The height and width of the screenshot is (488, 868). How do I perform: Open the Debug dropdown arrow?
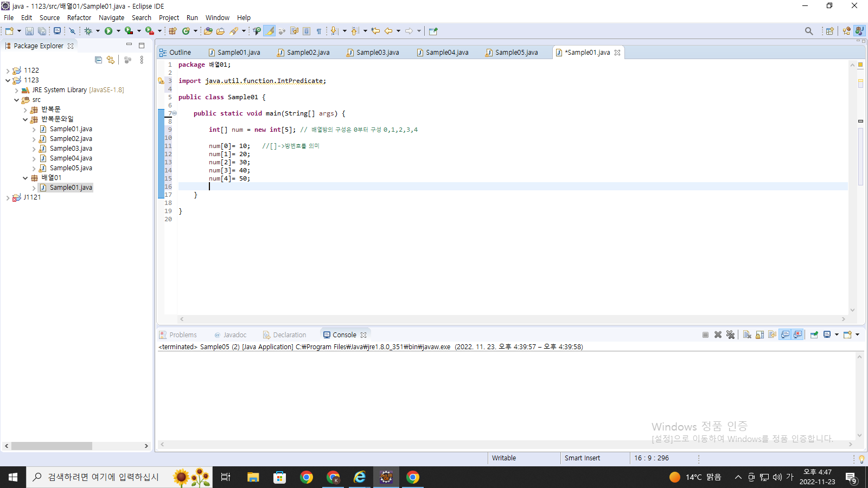(98, 31)
